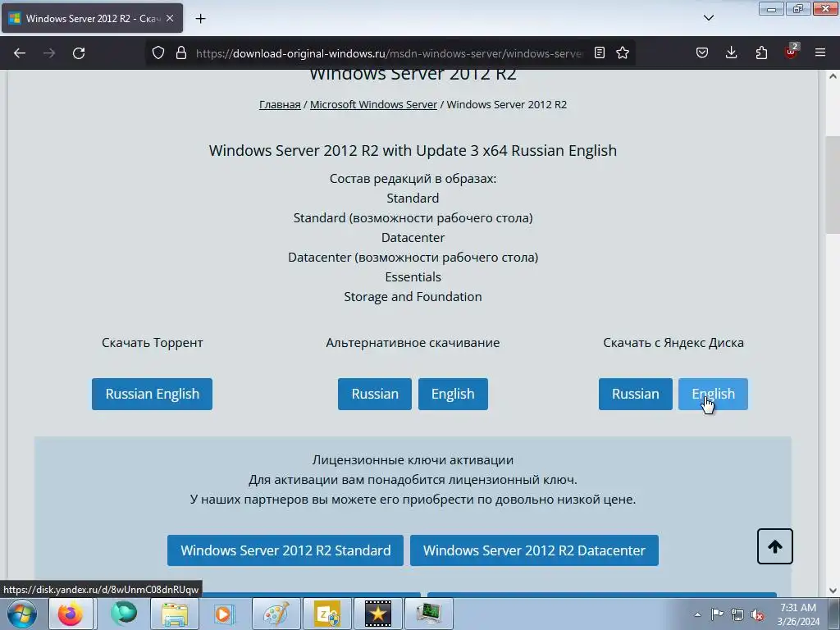The width and height of the screenshot is (840, 630).
Task: Click the Storage and Foundation text
Action: [413, 297]
